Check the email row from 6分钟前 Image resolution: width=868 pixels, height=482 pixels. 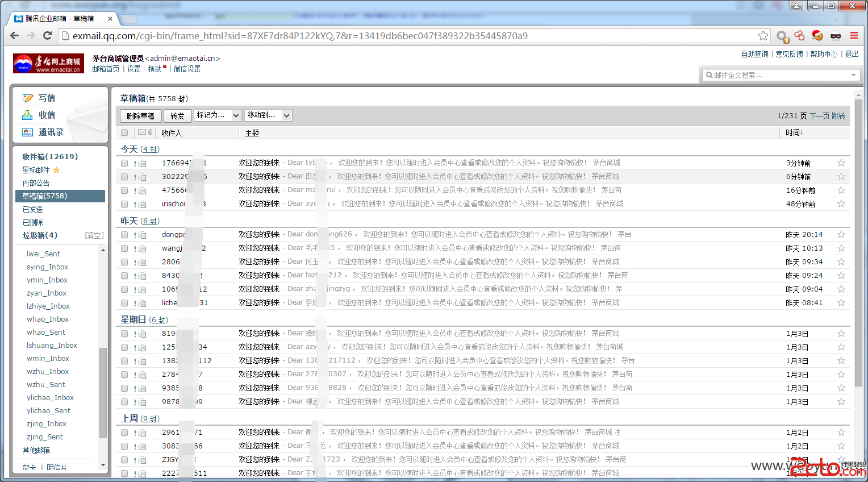tap(124, 177)
